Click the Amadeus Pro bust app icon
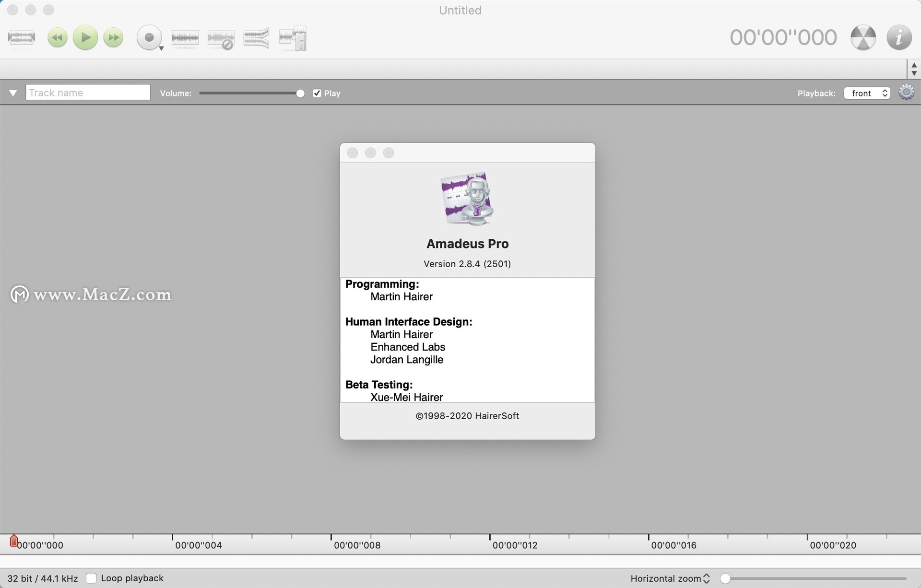Image resolution: width=921 pixels, height=588 pixels. coord(467,199)
